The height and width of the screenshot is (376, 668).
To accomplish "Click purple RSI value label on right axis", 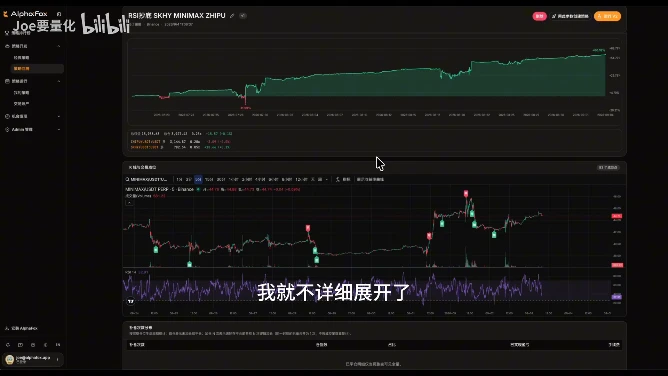I will 616,297.
